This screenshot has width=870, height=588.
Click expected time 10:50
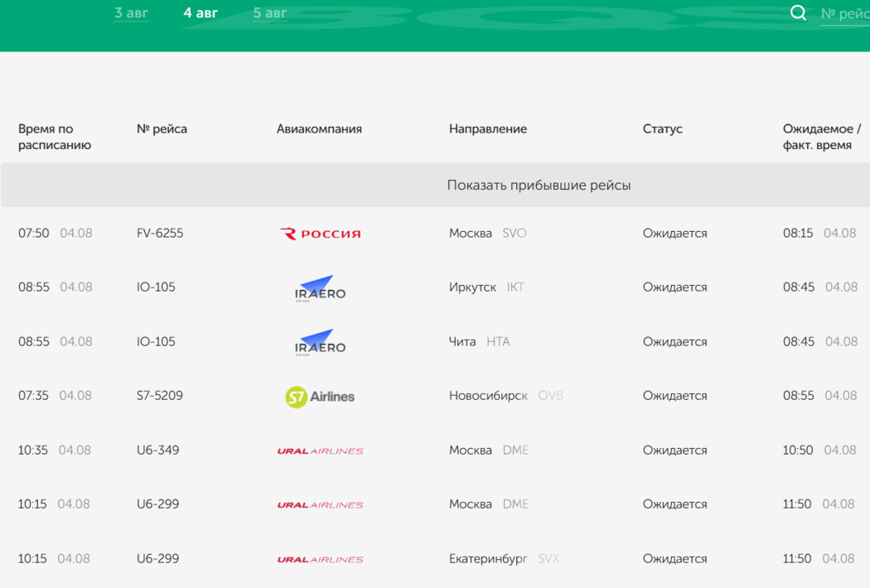(x=798, y=450)
